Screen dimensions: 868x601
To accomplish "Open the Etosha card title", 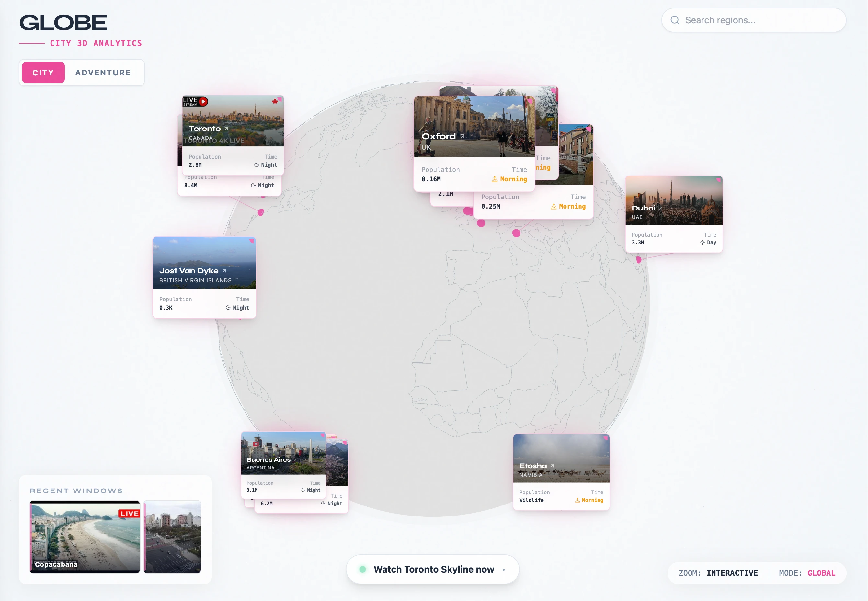I will pyautogui.click(x=533, y=466).
